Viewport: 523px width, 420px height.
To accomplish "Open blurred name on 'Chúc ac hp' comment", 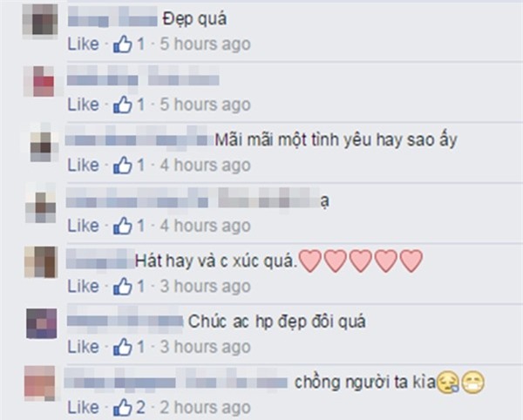I will pyautogui.click(x=125, y=322).
